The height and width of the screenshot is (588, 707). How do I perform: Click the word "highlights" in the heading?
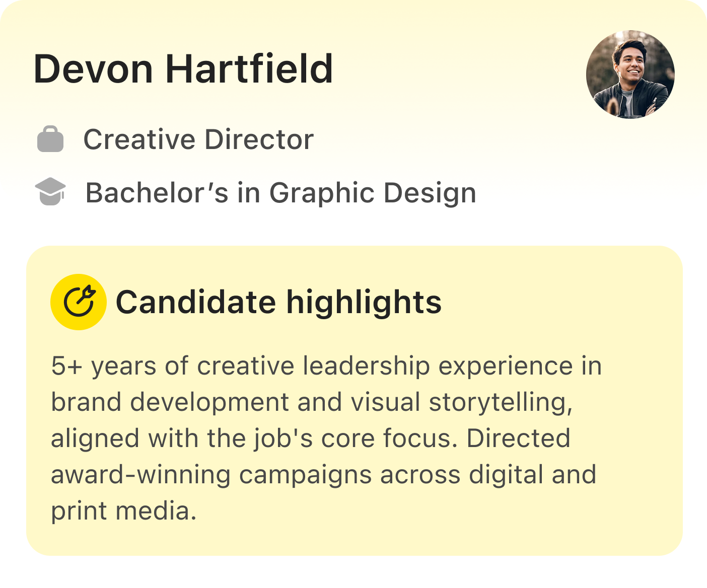[364, 302]
